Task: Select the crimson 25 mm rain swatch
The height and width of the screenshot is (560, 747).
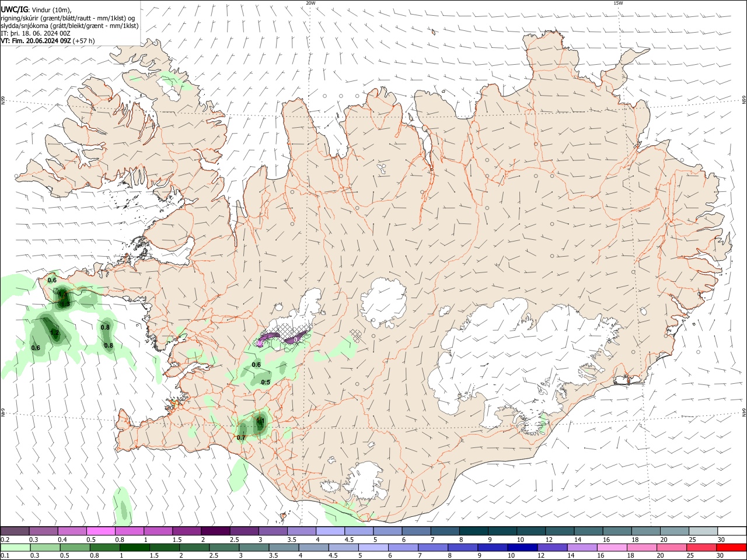Action: (701, 548)
